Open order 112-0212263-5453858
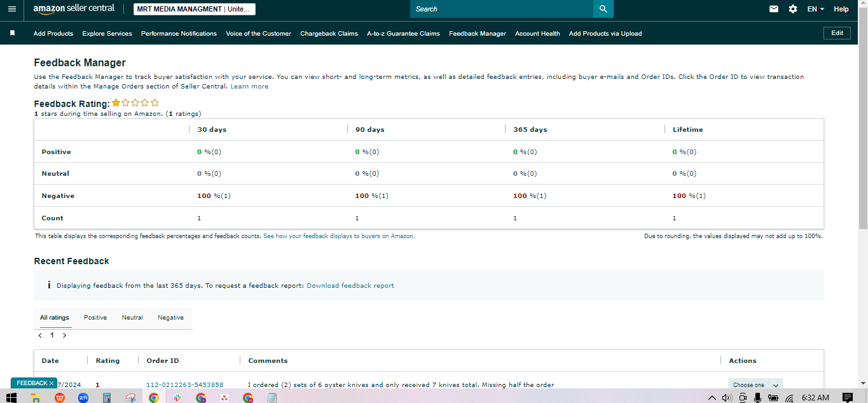The image size is (868, 403). tap(185, 385)
